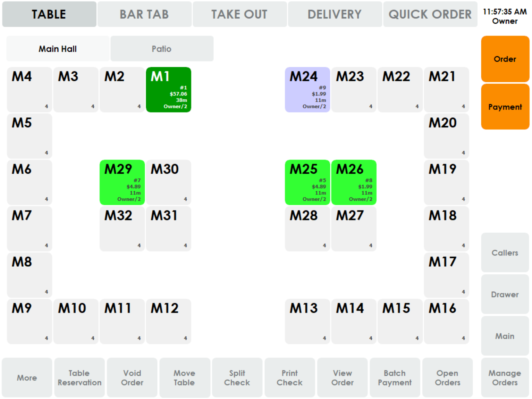The width and height of the screenshot is (532, 399).
Task: Select empty table M12
Action: coord(169,322)
